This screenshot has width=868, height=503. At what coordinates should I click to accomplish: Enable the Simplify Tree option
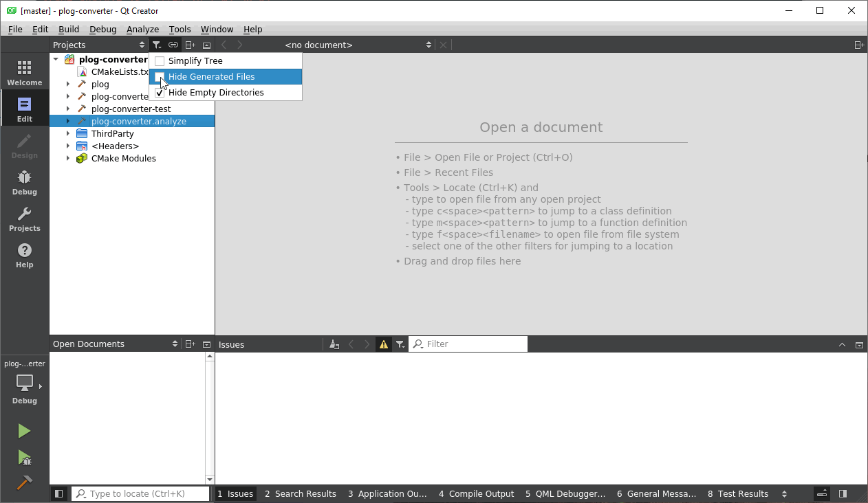[x=226, y=61]
